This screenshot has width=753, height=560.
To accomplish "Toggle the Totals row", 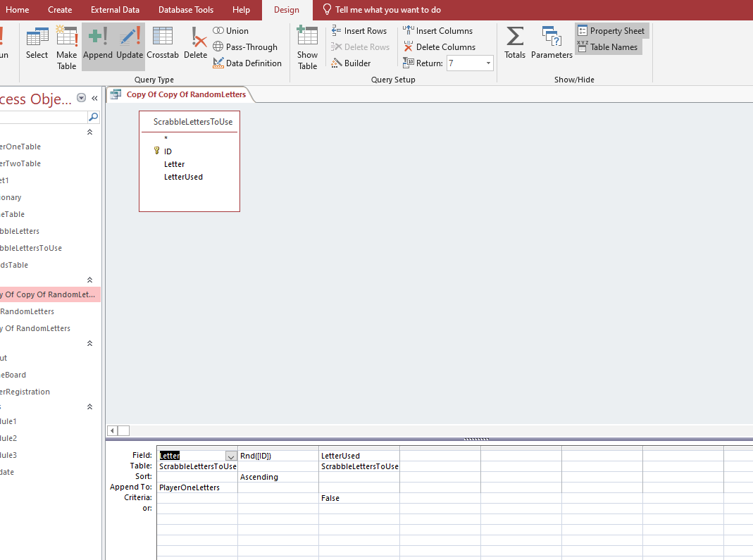I will coord(515,43).
